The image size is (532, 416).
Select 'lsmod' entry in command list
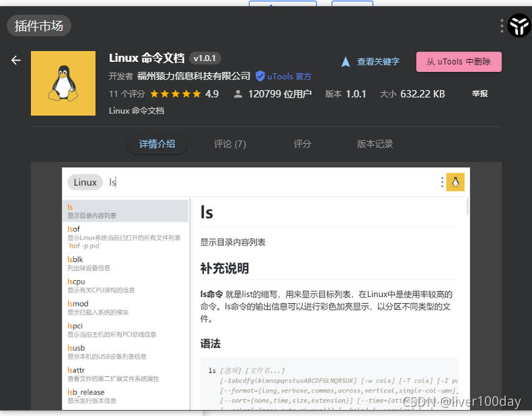pos(125,308)
